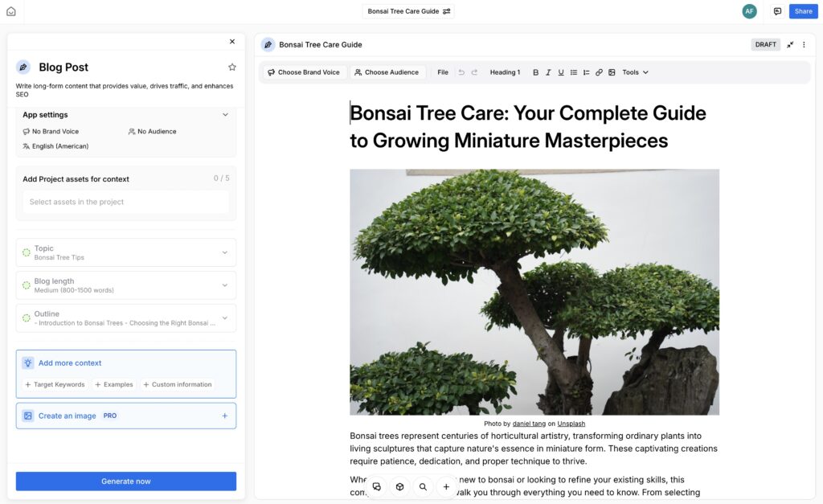
Task: Expand the Outline field
Action: [x=126, y=318]
